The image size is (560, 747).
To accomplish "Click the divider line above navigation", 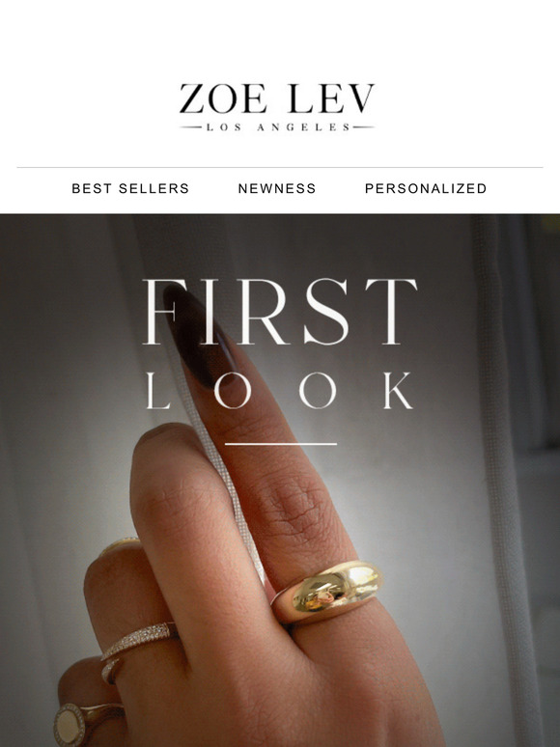I will 280,167.
